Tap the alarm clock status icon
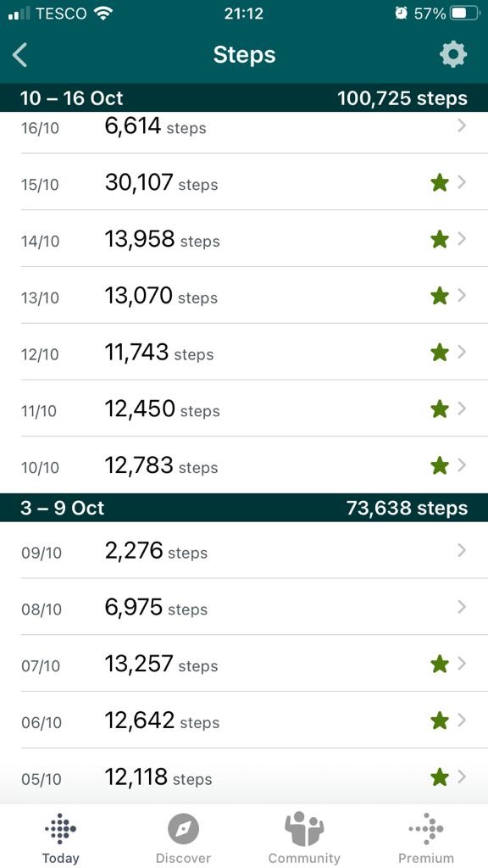This screenshot has height=868, width=488. 401,14
